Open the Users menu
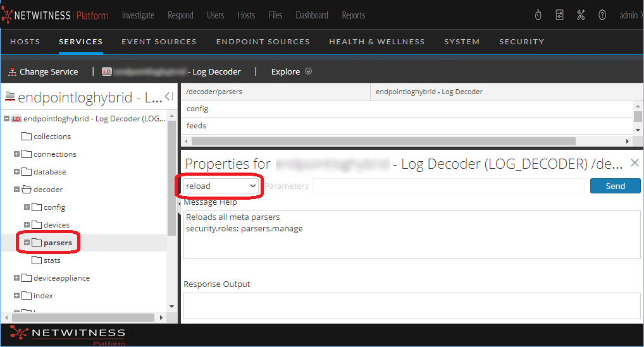 pyautogui.click(x=215, y=16)
